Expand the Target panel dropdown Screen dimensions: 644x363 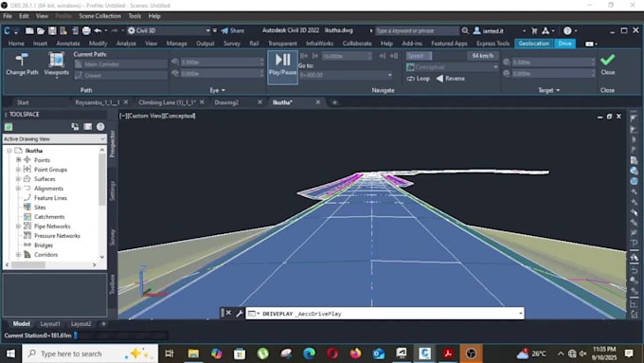549,90
